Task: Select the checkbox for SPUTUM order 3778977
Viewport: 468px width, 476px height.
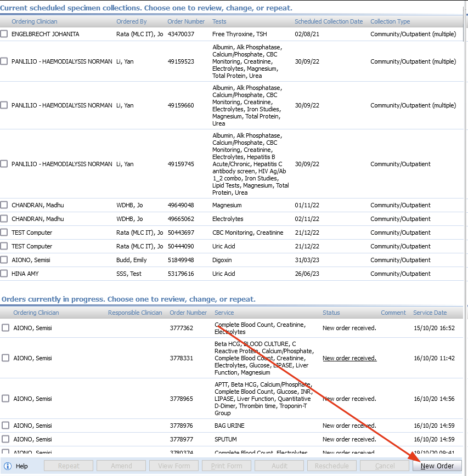Action: (5, 439)
